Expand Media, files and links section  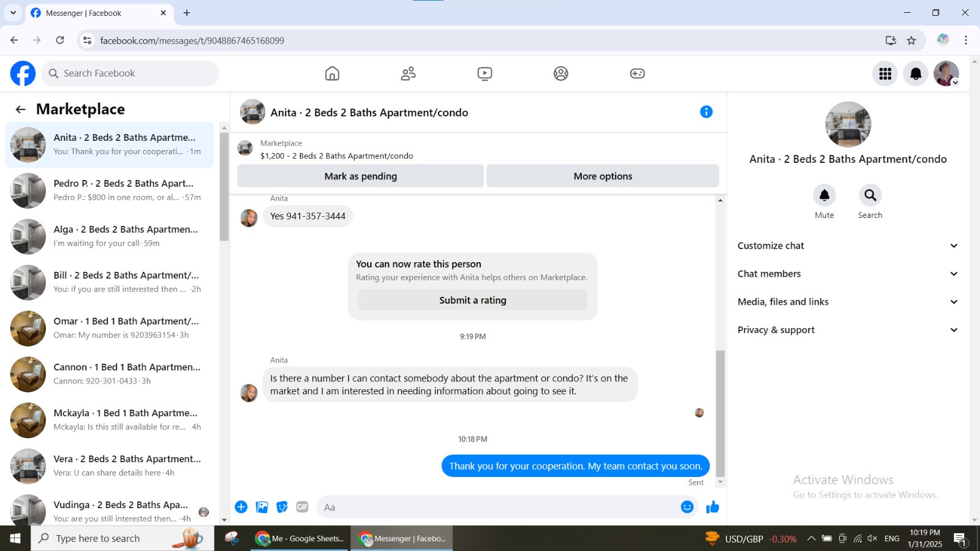(848, 302)
